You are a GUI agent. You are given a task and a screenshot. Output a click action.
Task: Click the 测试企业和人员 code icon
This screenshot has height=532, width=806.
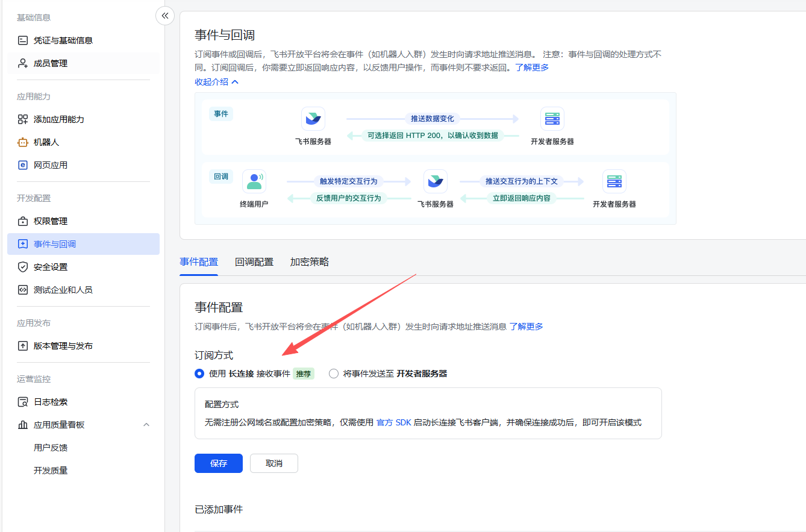(x=23, y=290)
